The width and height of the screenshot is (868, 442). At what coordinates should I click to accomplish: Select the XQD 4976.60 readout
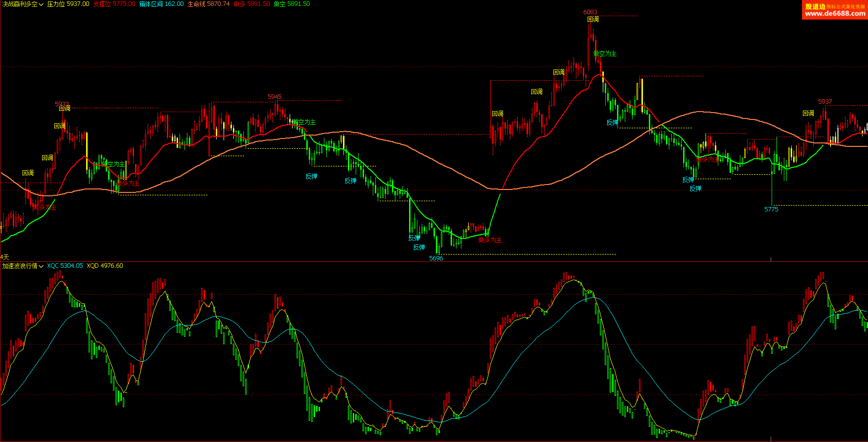[x=105, y=266]
